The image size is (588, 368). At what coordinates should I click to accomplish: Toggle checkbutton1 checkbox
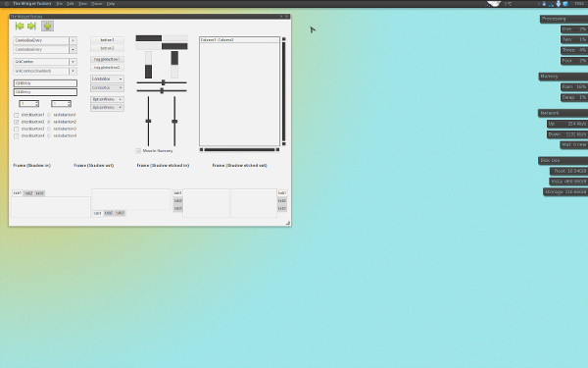click(16, 115)
